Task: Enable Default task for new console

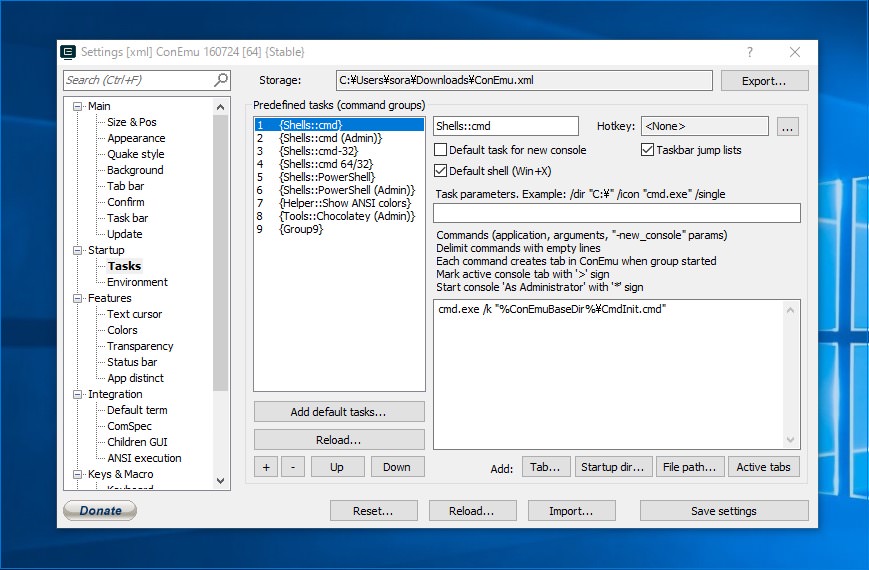Action: (441, 150)
